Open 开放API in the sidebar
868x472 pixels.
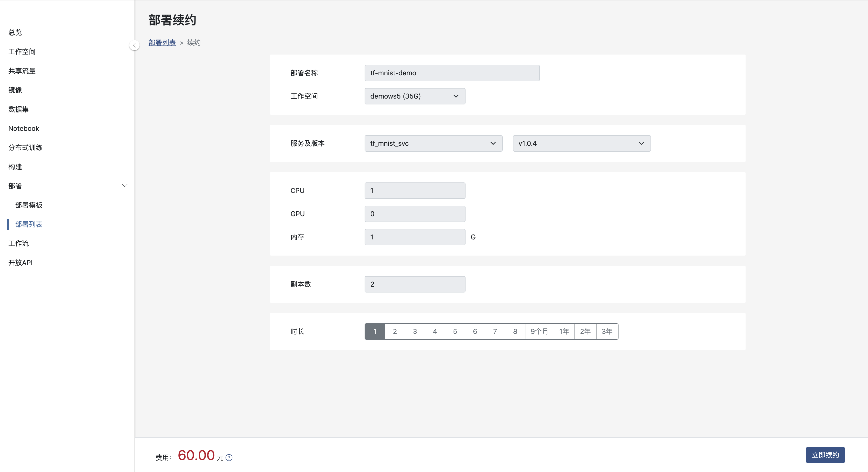click(20, 263)
